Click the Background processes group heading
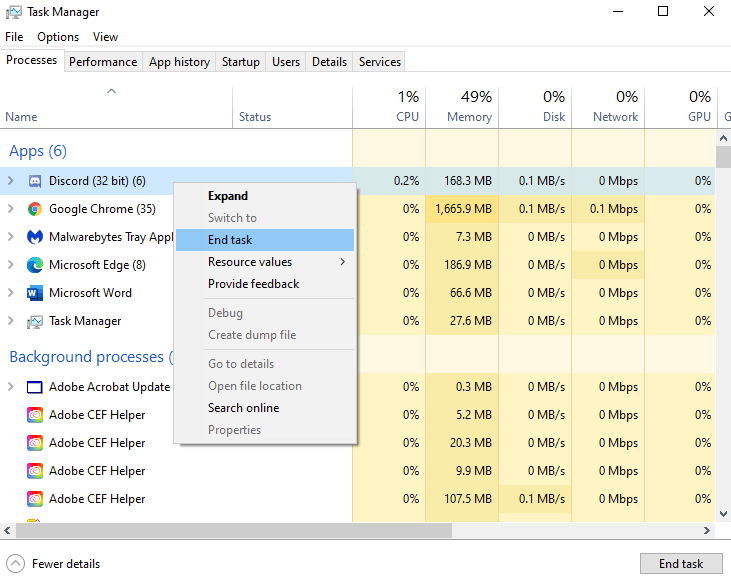This screenshot has height=585, width=731. click(91, 357)
